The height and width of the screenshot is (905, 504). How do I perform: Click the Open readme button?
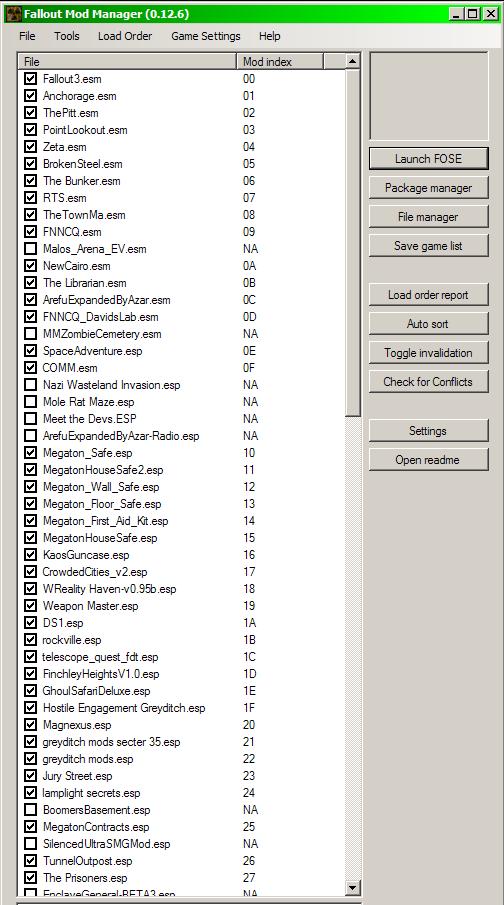(428, 459)
